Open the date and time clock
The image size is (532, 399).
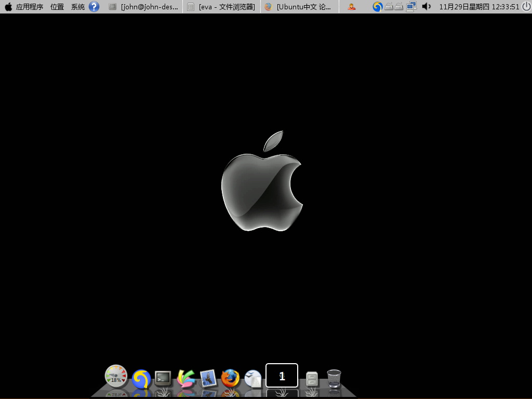click(x=479, y=7)
